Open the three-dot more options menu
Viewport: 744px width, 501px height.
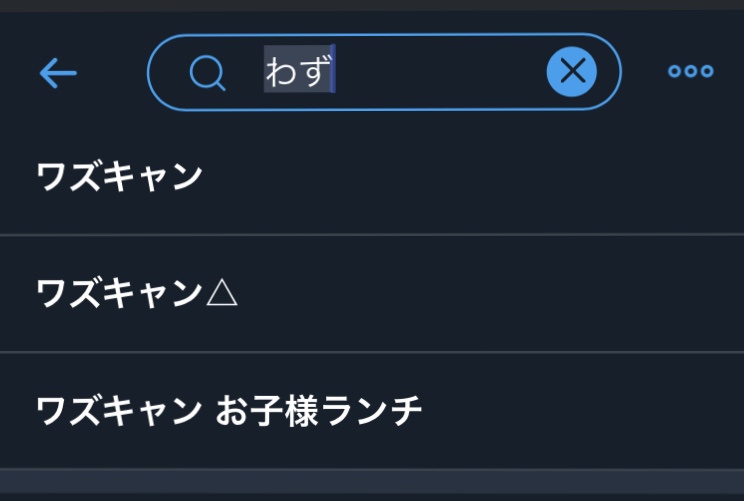tap(691, 71)
